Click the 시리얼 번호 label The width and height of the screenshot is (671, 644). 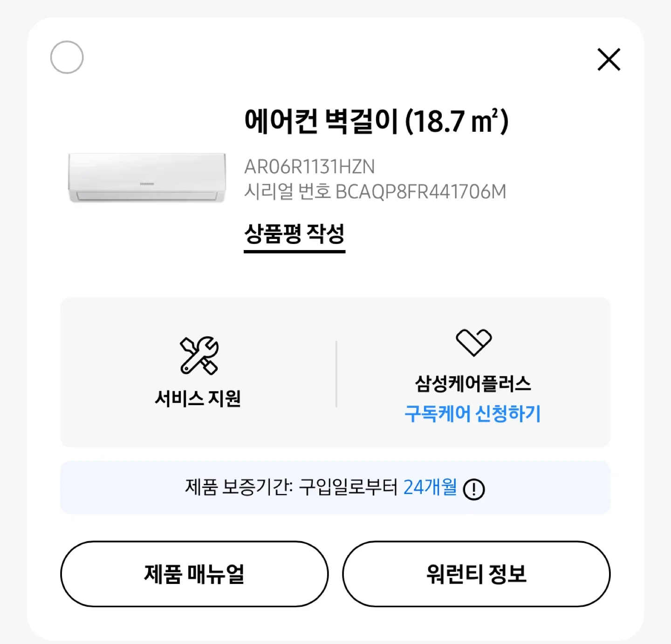pos(287,192)
